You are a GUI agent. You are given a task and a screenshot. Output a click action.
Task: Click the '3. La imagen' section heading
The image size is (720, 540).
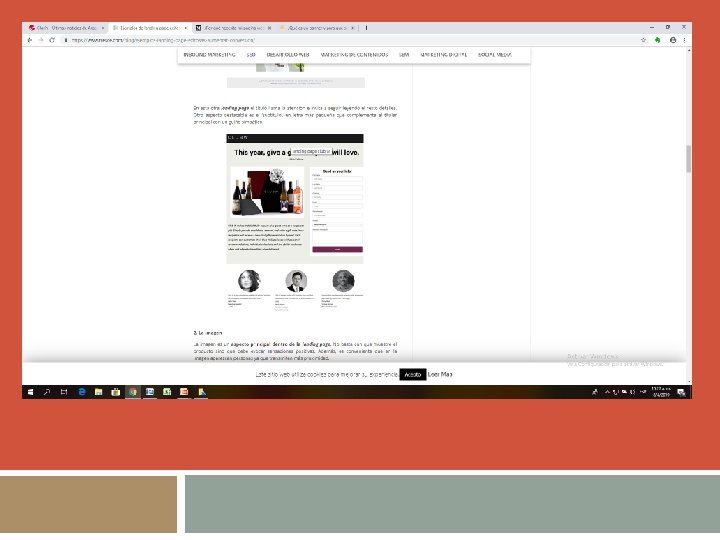pos(208,333)
